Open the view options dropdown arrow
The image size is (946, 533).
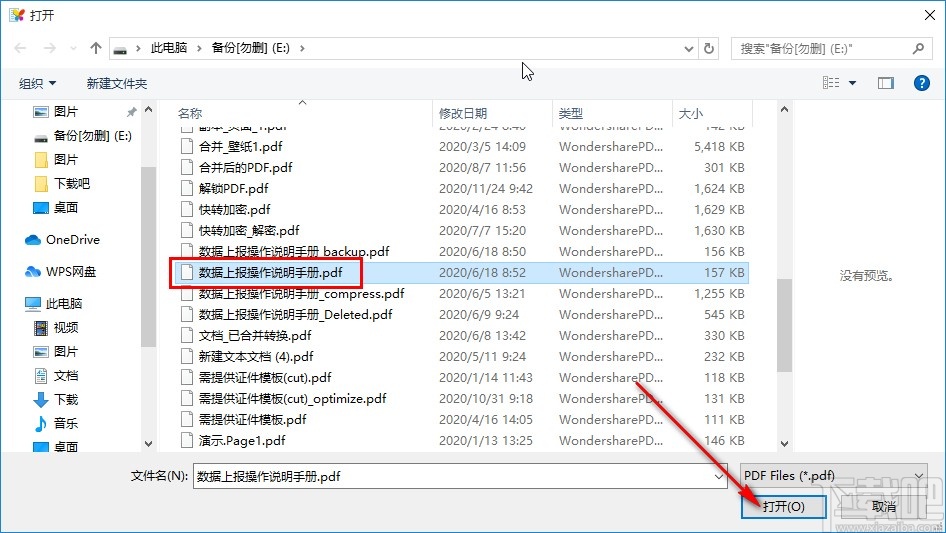coord(852,83)
